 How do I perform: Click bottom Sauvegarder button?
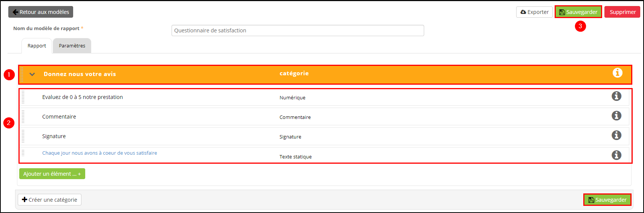tap(607, 200)
